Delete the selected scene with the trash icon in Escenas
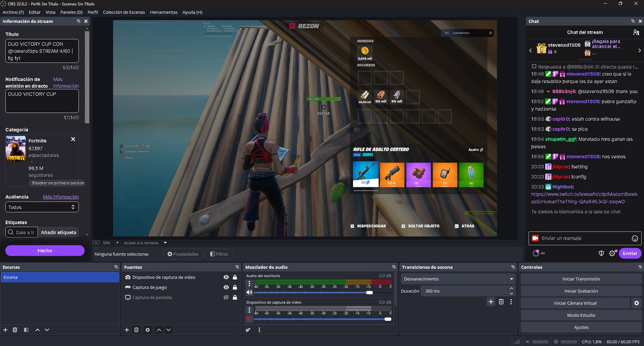 (15, 329)
